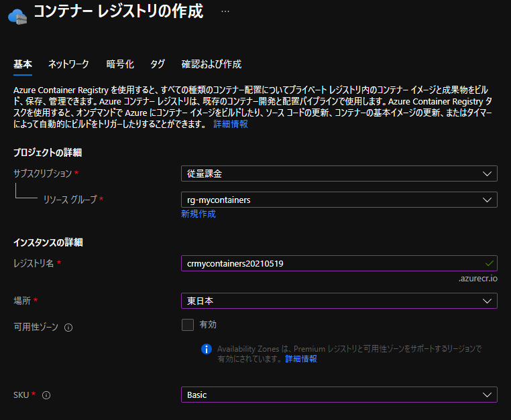
Task: Click the プロジェクトの詳細 heading
Action: click(x=48, y=152)
